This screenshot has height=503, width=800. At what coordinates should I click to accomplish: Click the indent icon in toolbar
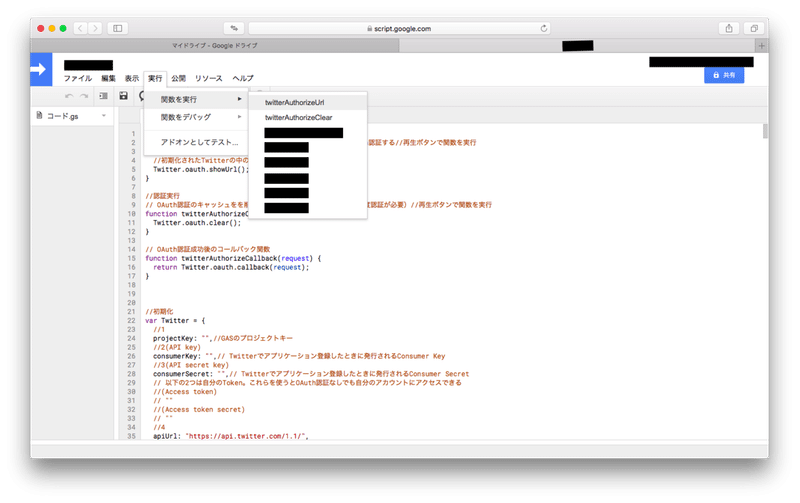[x=103, y=96]
